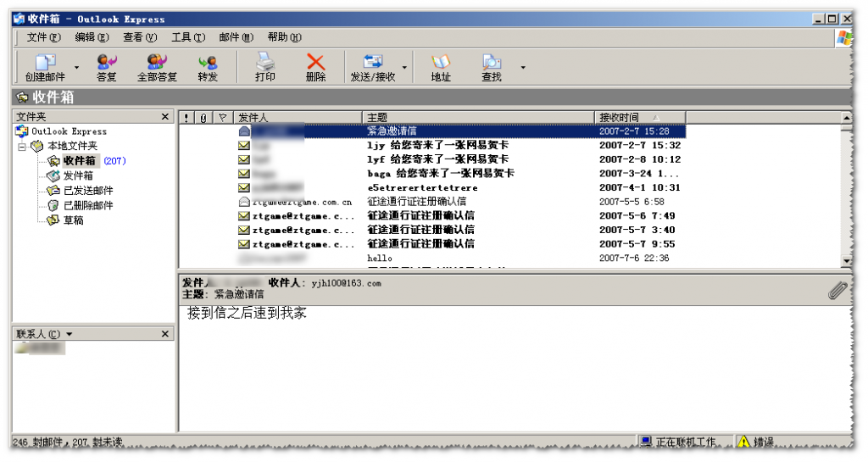This screenshot has height=462, width=868.
Task: Click the paperclip attachment icon in preview
Action: pyautogui.click(x=837, y=291)
